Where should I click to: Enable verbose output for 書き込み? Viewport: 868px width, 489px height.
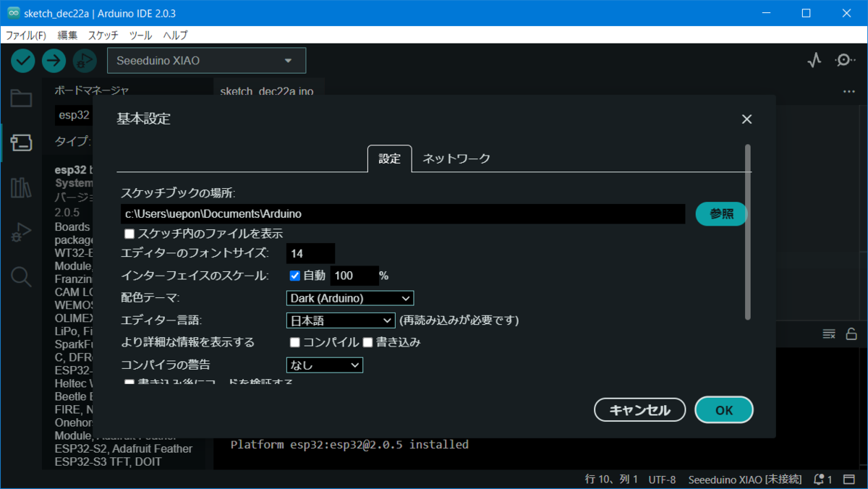pos(367,342)
